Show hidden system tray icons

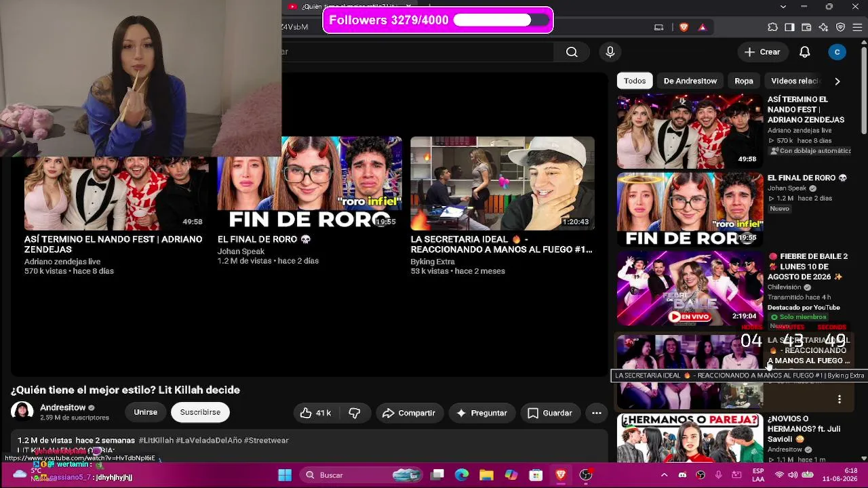(664, 475)
